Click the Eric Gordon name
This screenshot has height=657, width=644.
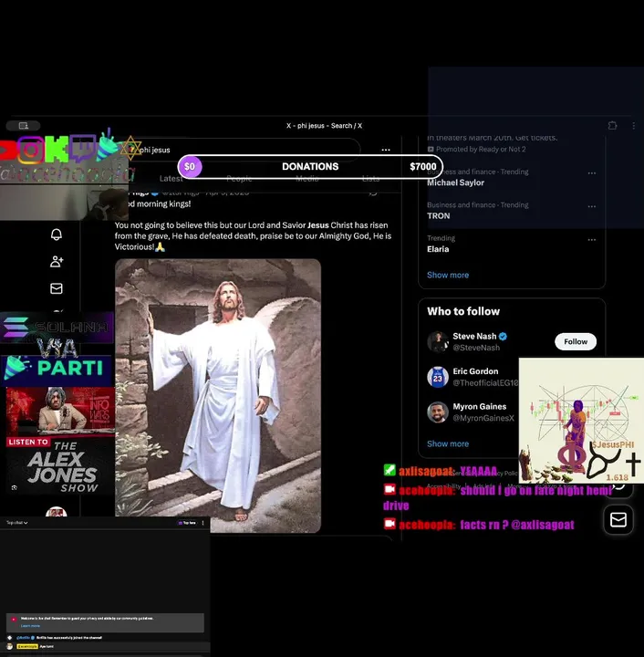click(x=475, y=371)
